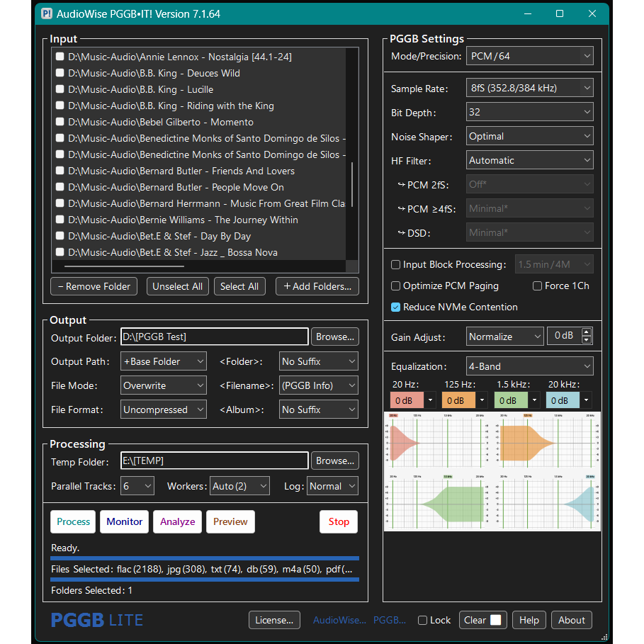Image resolution: width=644 pixels, height=644 pixels.
Task: Click Select All to mark every album
Action: point(239,286)
